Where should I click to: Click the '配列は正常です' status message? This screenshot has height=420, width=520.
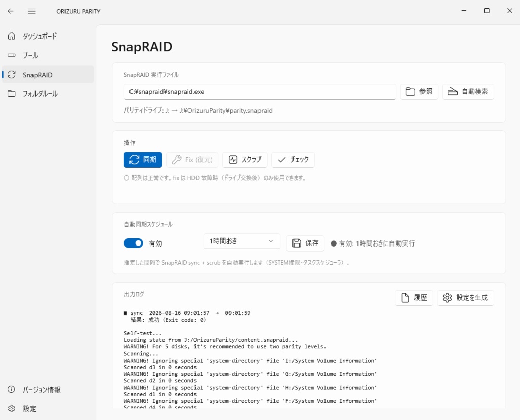[215, 178]
